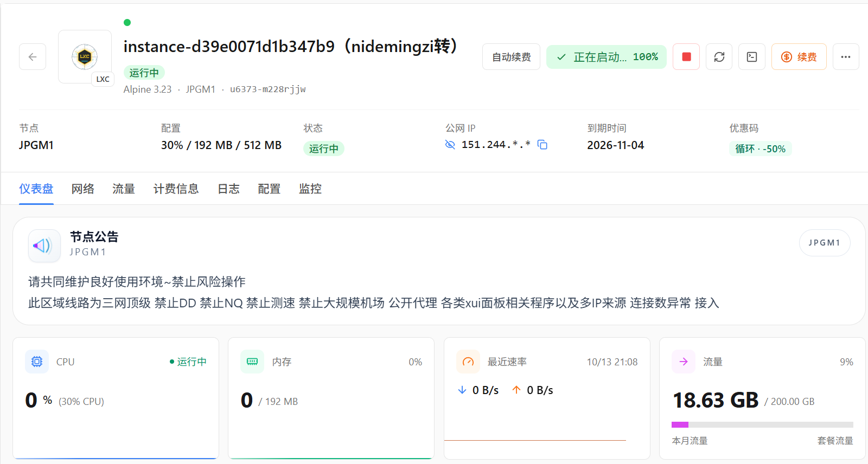Click the traffic arrow icon

click(684, 362)
